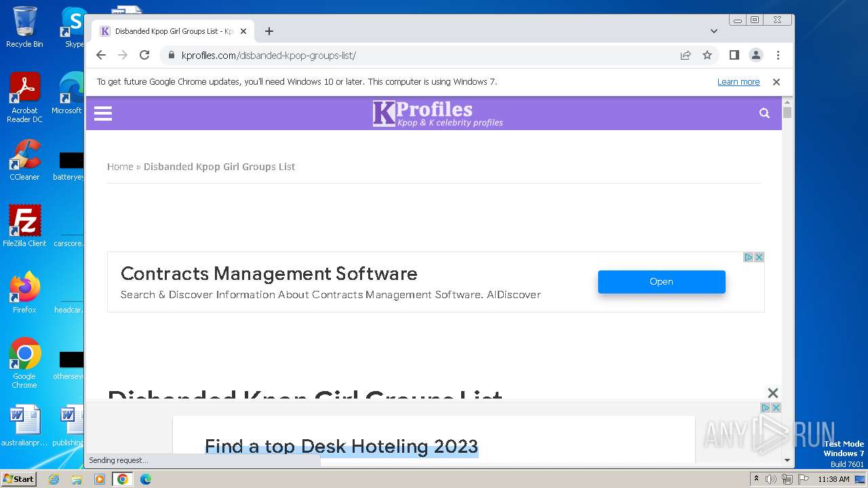Image resolution: width=868 pixels, height=488 pixels.
Task: Open Chrome's three-dot menu
Action: tap(778, 55)
